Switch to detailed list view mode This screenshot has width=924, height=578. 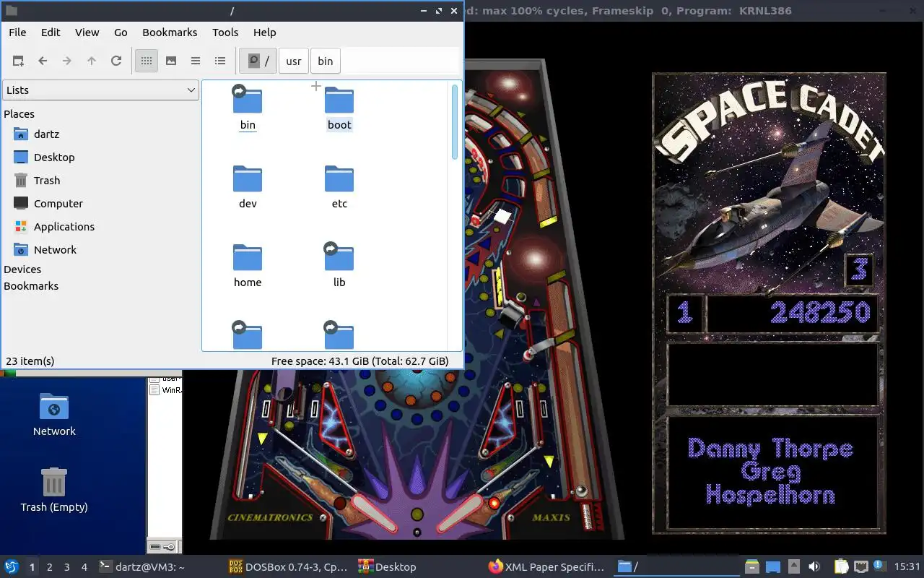[220, 61]
